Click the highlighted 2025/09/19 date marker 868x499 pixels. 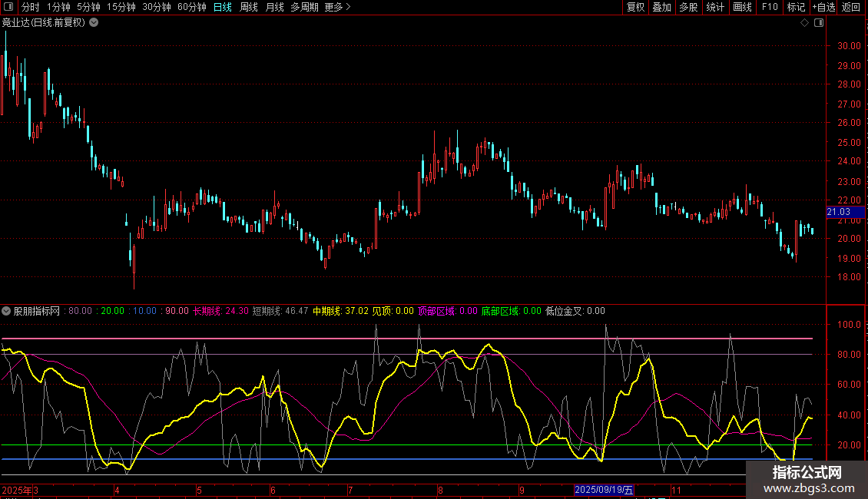click(605, 490)
